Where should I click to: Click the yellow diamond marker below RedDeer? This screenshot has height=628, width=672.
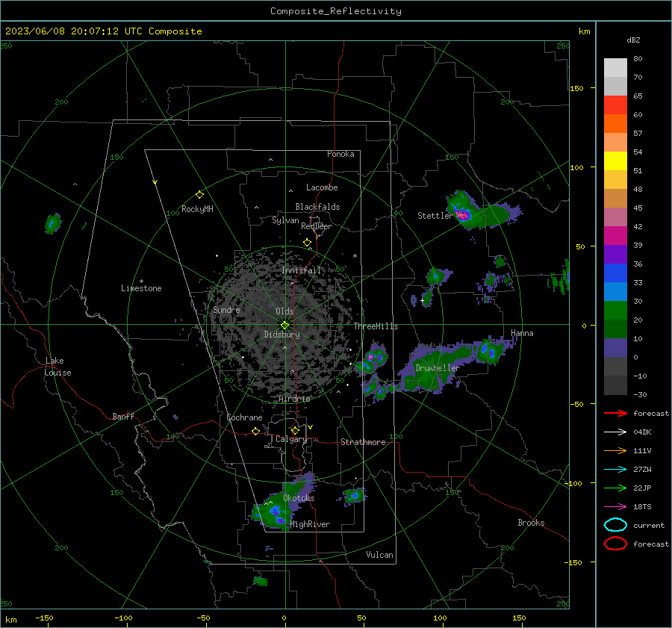[308, 243]
